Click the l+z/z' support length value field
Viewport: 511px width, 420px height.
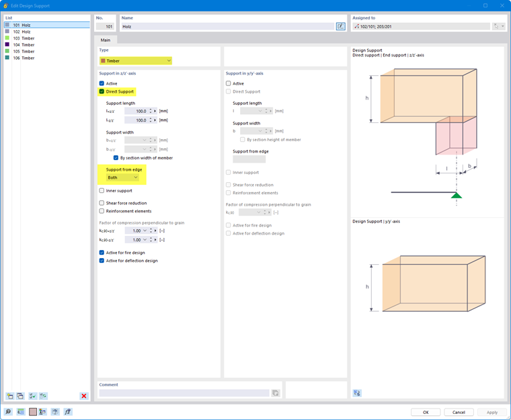136,111
